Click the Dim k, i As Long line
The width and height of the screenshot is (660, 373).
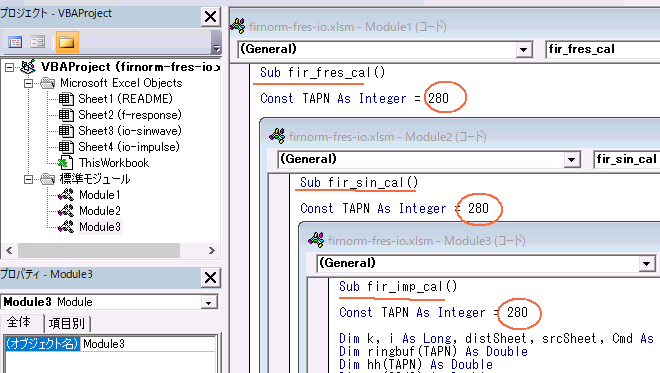click(x=497, y=338)
